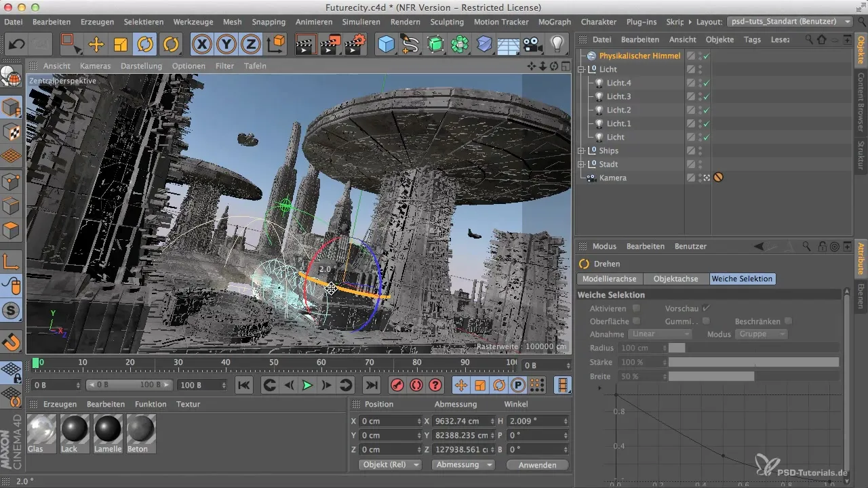Add a camera object
868x488 pixels.
pyautogui.click(x=533, y=45)
